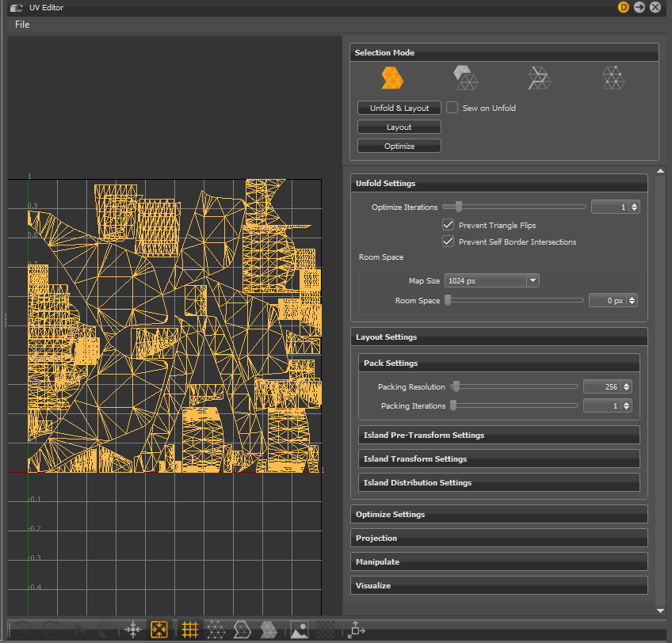Disable Prevent Triangle Flips
This screenshot has width=672, height=643.
tap(448, 224)
